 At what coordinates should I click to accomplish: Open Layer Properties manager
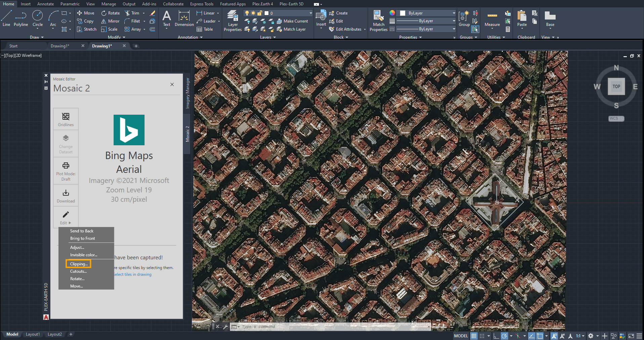coord(233,21)
